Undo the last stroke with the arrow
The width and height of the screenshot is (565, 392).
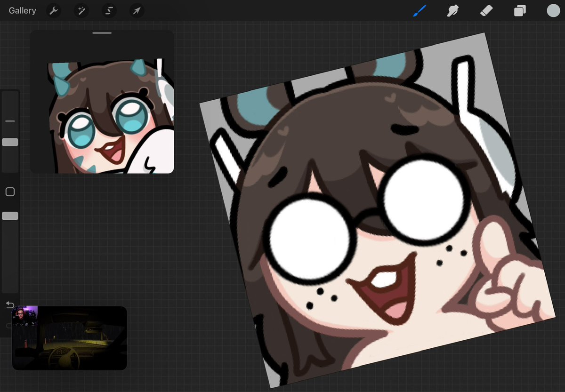(x=10, y=305)
